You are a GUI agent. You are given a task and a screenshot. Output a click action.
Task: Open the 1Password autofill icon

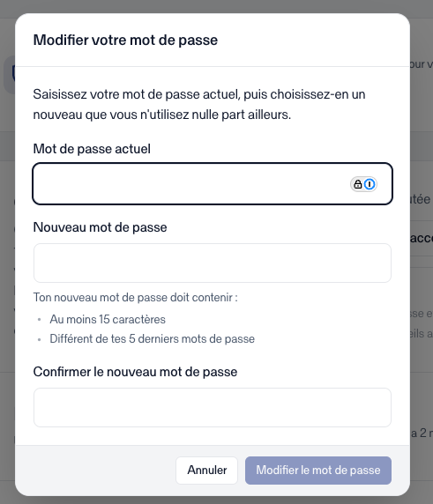coord(370,184)
